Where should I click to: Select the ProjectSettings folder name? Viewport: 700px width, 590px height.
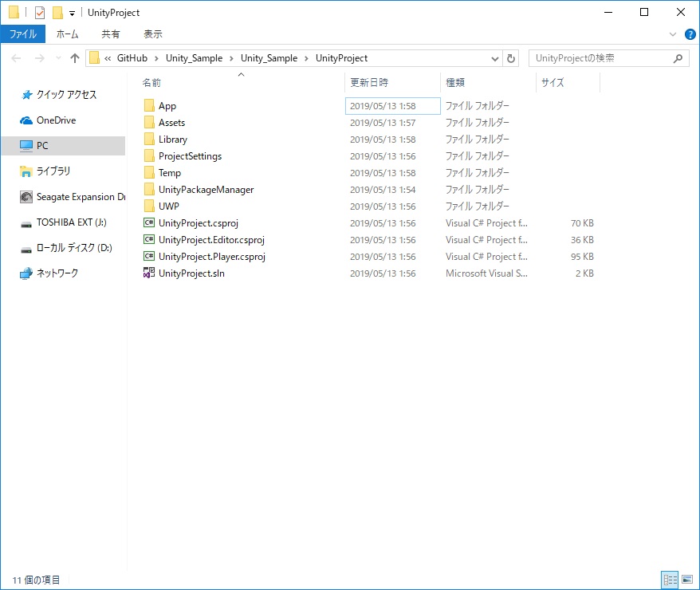click(x=191, y=156)
